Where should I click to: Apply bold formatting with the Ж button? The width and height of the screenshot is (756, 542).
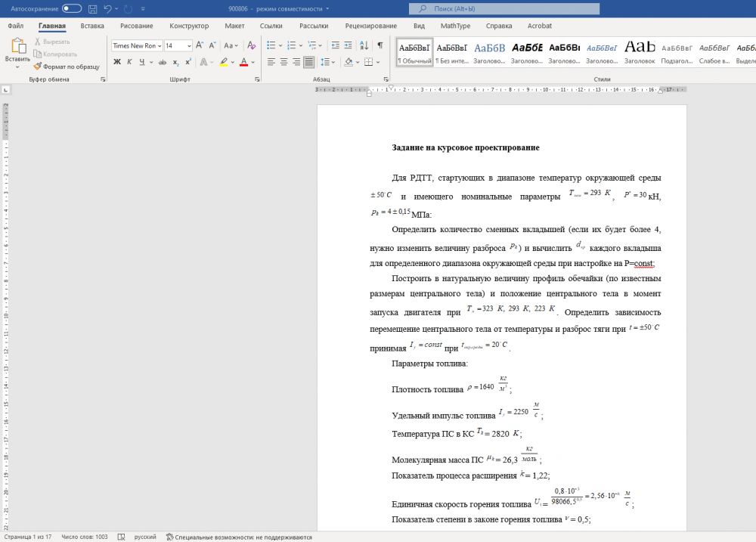(x=117, y=62)
